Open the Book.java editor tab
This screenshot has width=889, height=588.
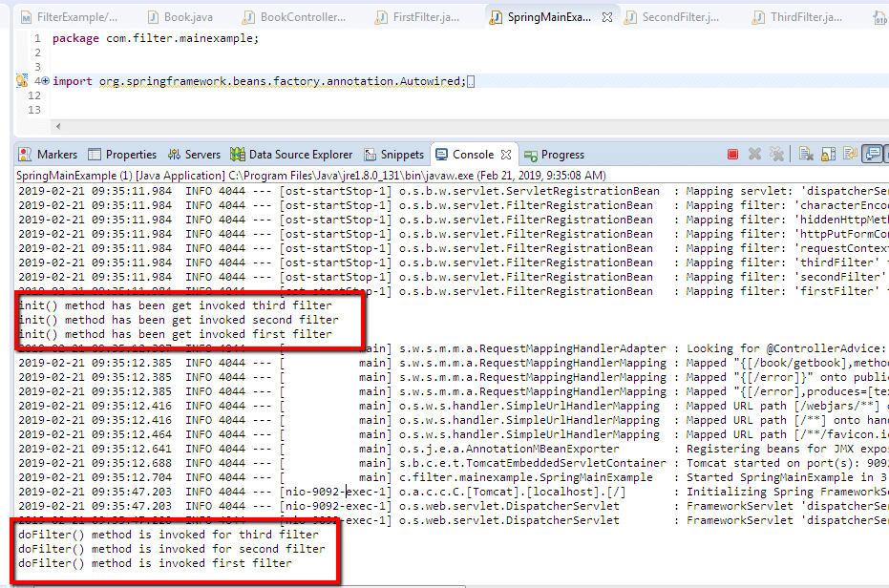point(182,17)
